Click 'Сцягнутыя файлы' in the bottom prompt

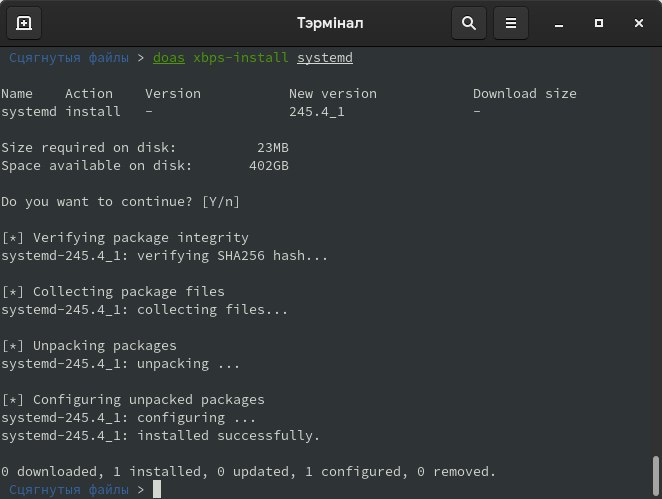(x=69, y=490)
